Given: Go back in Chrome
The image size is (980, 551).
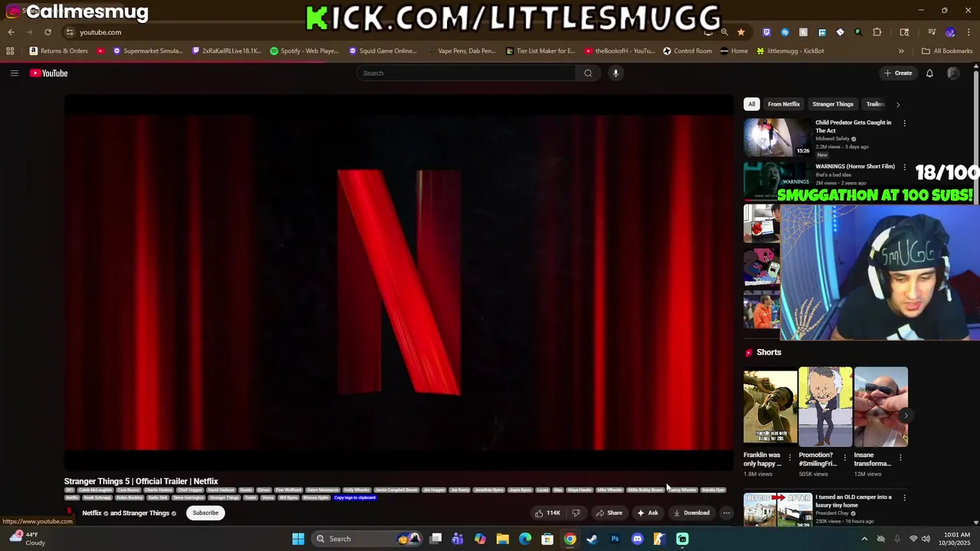Looking at the screenshot, I should point(11,32).
